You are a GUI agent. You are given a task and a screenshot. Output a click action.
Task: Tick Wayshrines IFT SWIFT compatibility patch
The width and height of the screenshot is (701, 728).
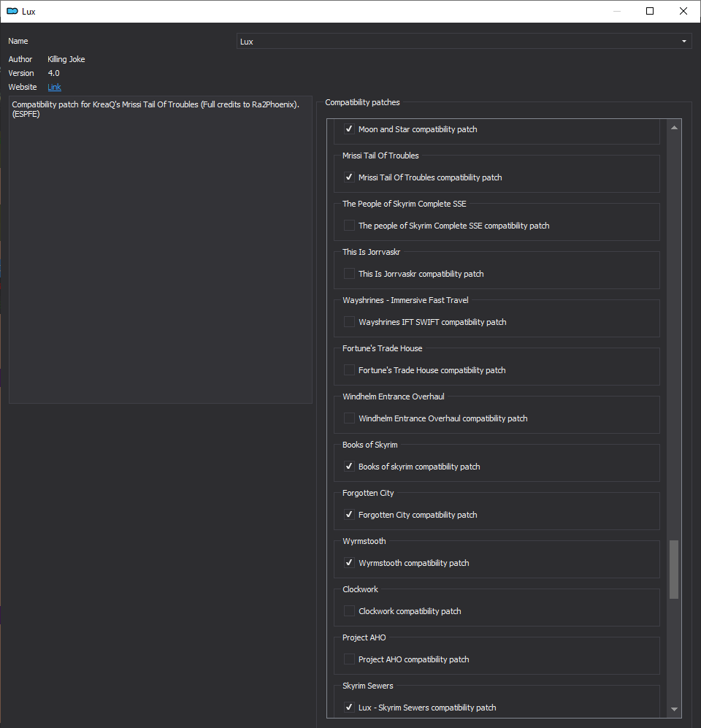[350, 322]
